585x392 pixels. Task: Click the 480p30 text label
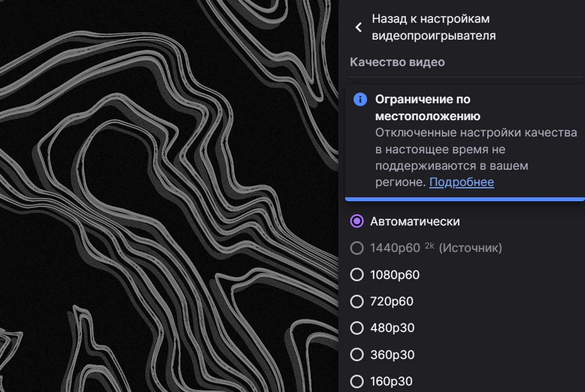point(392,328)
